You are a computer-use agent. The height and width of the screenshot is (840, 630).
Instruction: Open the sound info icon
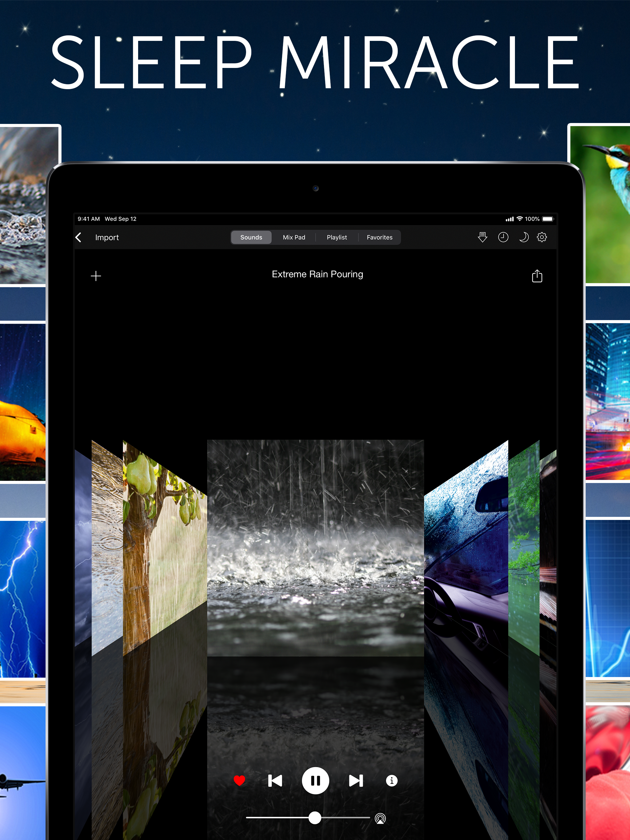point(391,781)
